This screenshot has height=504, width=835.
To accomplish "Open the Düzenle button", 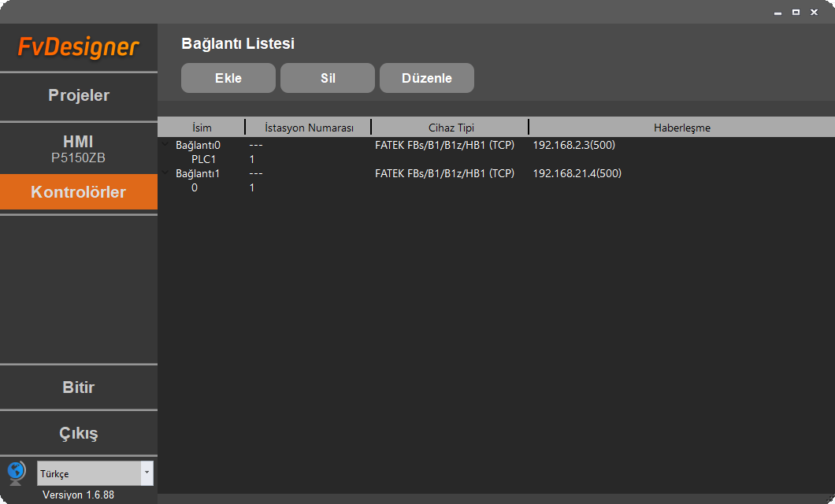I will [x=426, y=78].
